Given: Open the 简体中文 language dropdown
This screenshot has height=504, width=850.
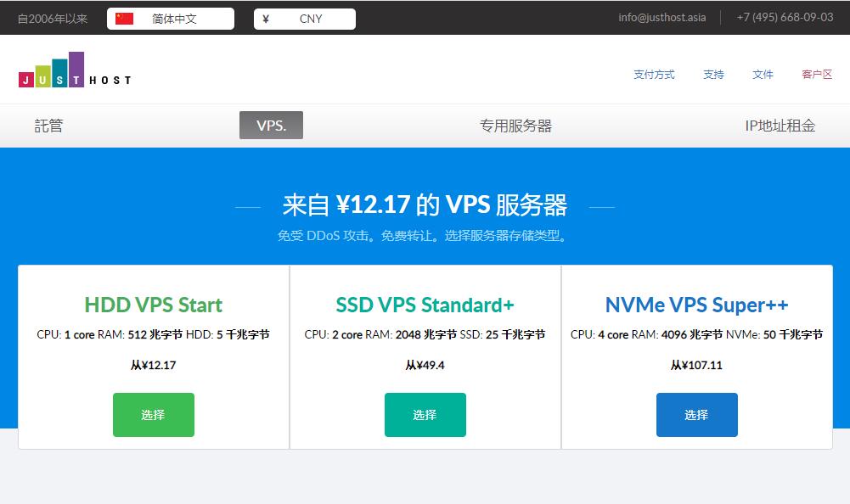Looking at the screenshot, I should tap(171, 19).
